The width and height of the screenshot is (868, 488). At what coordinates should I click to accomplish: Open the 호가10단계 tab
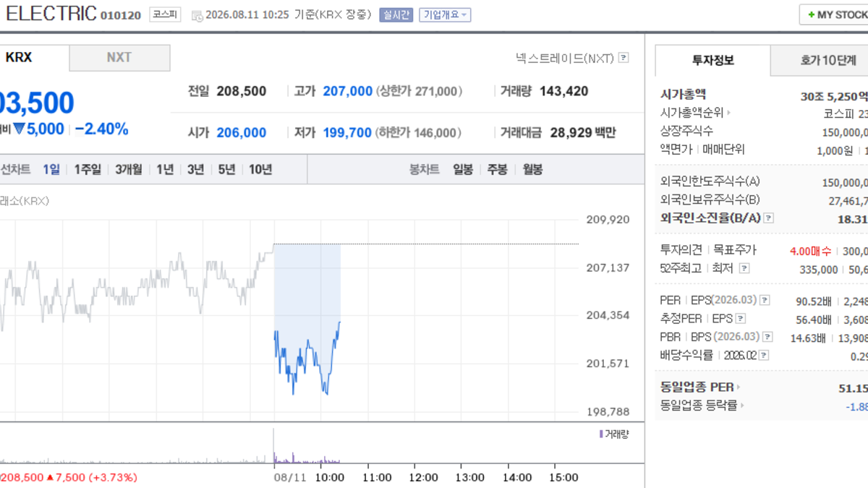point(820,61)
